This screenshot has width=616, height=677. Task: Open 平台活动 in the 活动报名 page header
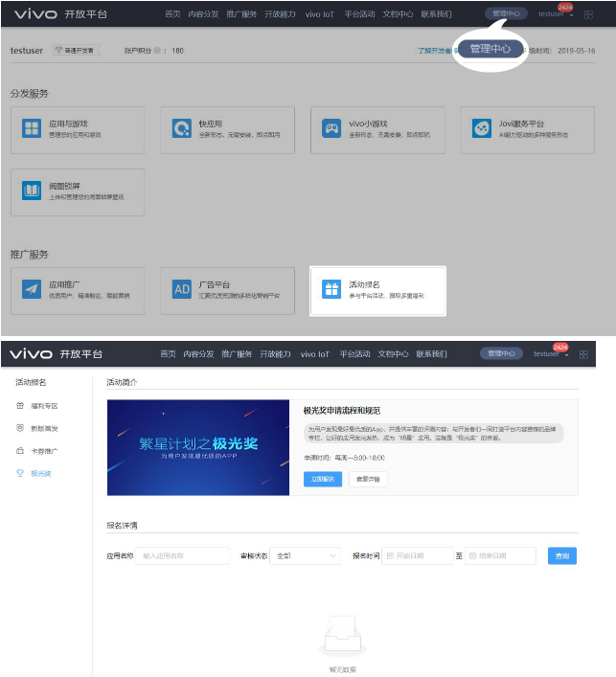pos(354,354)
